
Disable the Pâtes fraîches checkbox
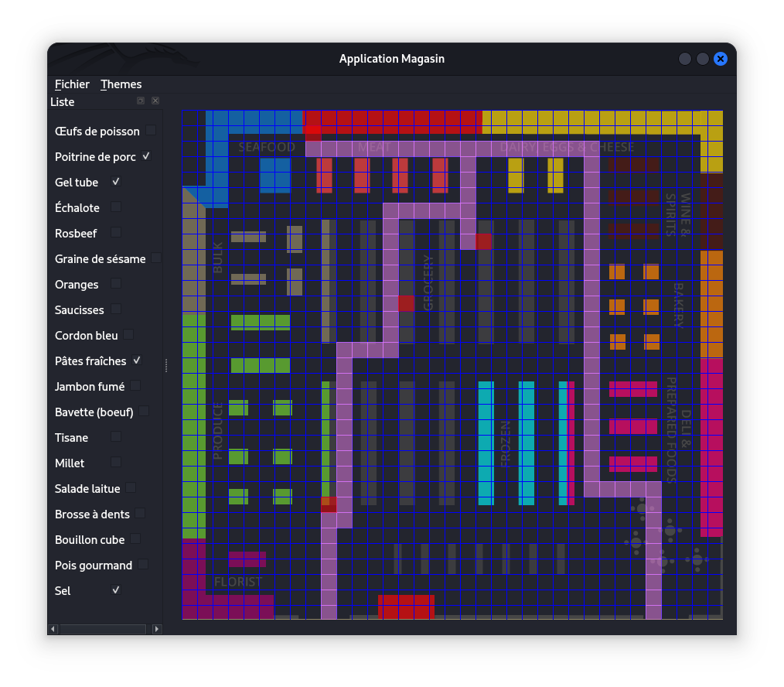click(137, 361)
